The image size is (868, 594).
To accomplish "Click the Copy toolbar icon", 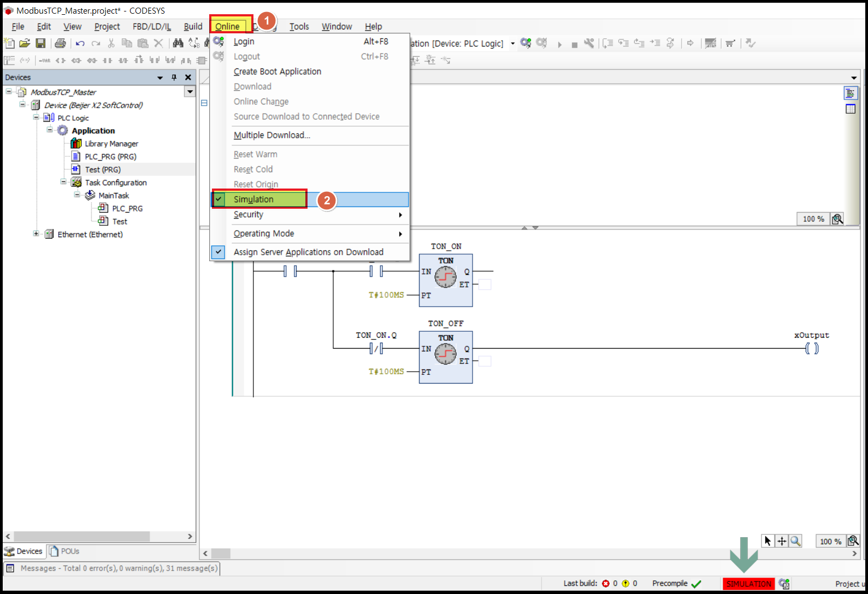I will tap(127, 43).
